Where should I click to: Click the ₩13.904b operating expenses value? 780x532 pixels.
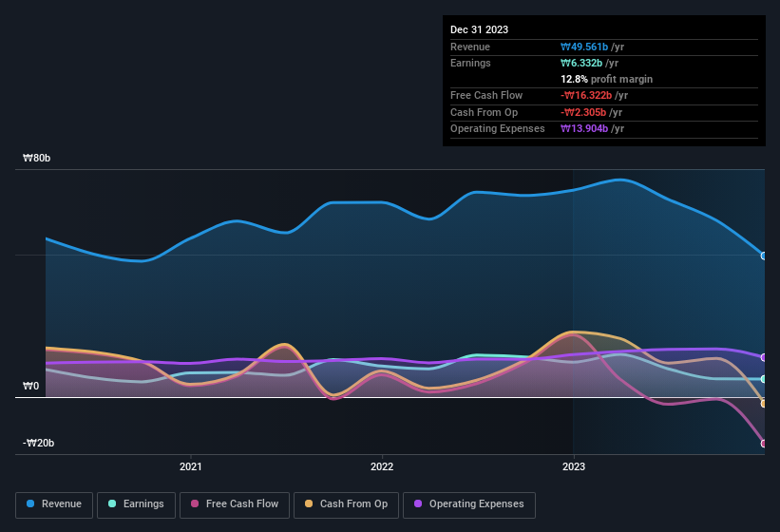click(x=584, y=129)
